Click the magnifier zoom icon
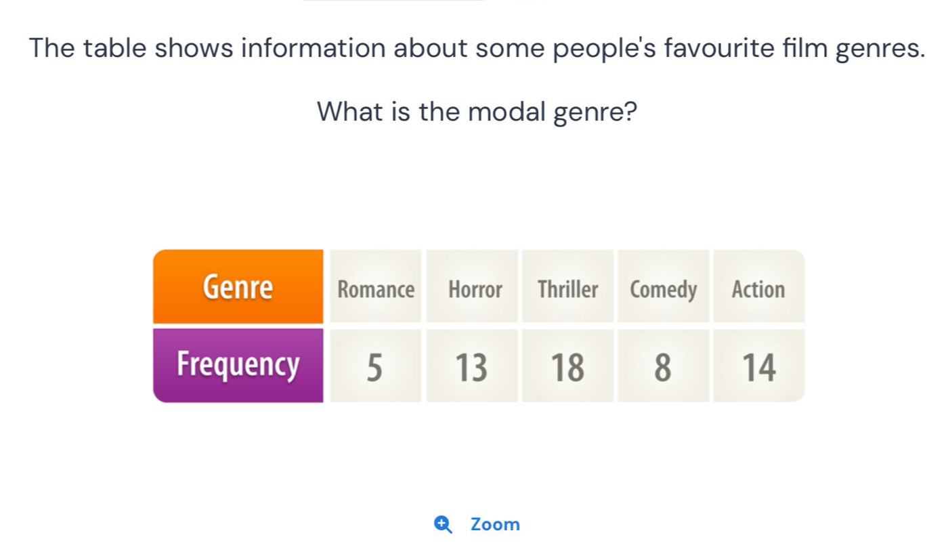 click(444, 524)
